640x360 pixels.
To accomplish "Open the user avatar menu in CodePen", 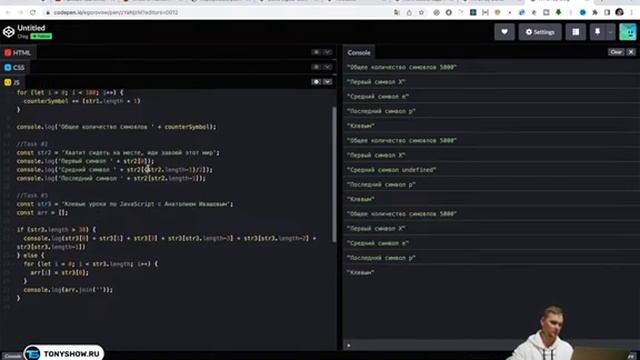I will pos(628,32).
